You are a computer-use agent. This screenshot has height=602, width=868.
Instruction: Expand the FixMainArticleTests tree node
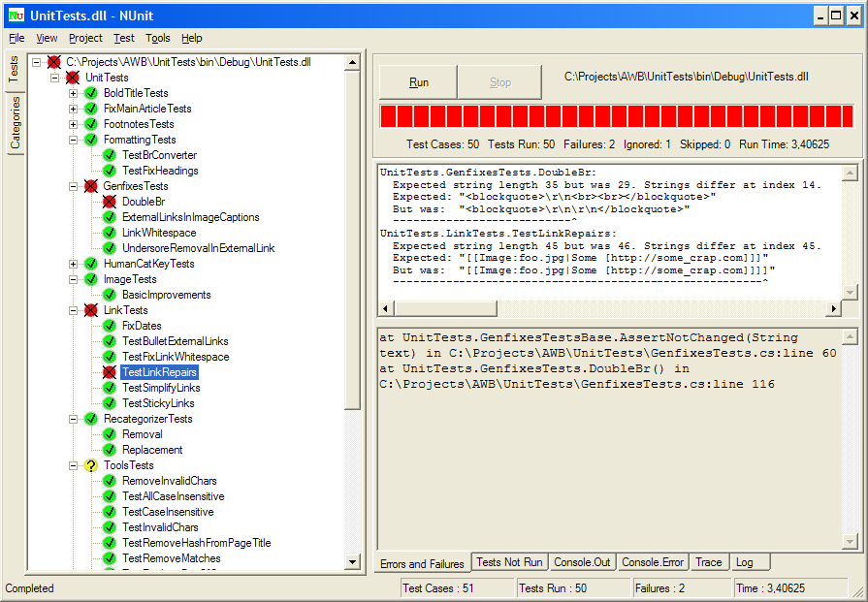click(74, 109)
